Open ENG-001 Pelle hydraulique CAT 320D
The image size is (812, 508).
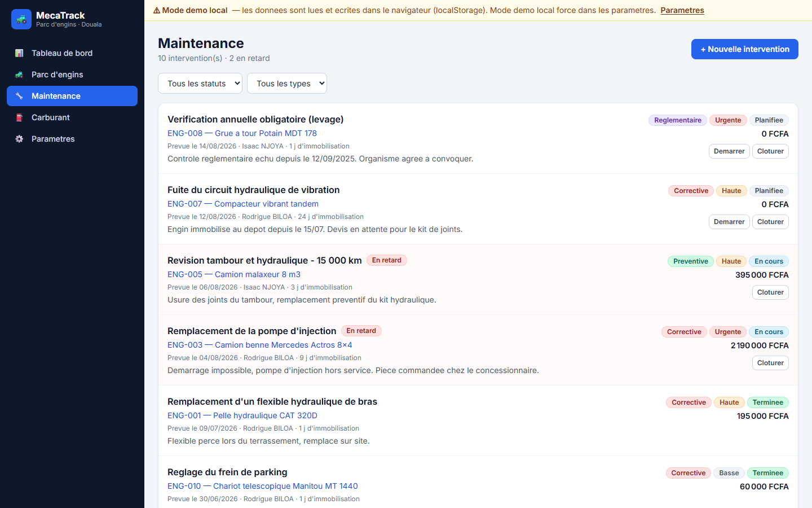point(242,415)
